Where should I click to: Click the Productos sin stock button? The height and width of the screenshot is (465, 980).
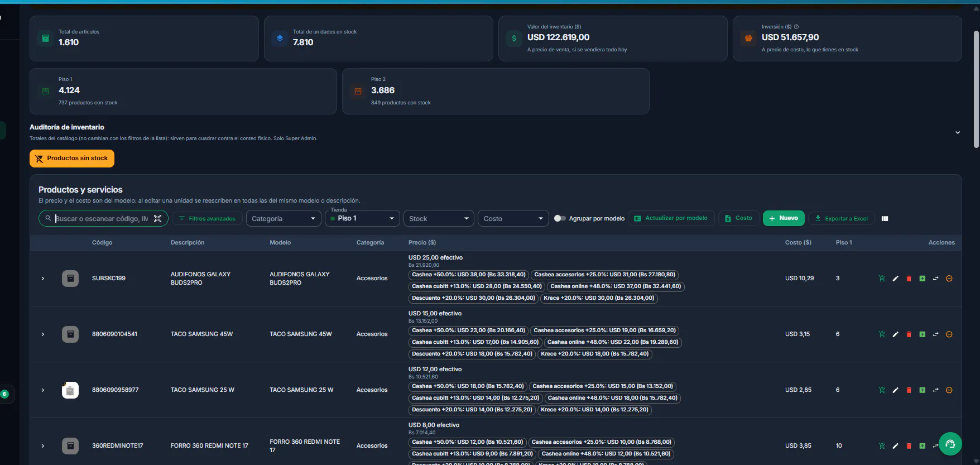[72, 159]
